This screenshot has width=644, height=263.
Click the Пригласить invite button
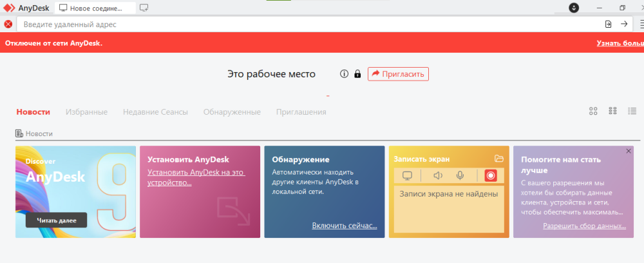tap(398, 74)
